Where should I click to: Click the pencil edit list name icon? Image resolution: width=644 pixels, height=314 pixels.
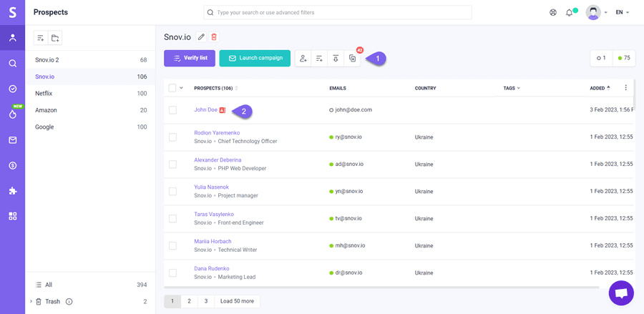(201, 37)
